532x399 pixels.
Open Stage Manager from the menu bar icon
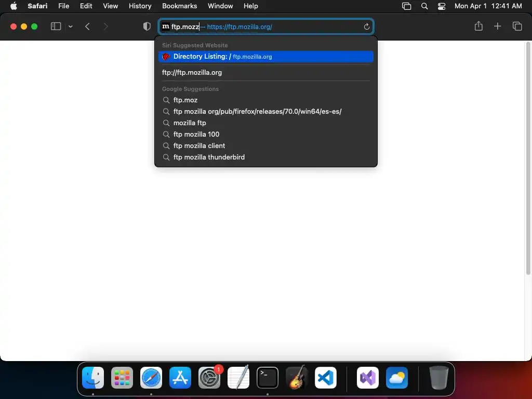pos(406,6)
